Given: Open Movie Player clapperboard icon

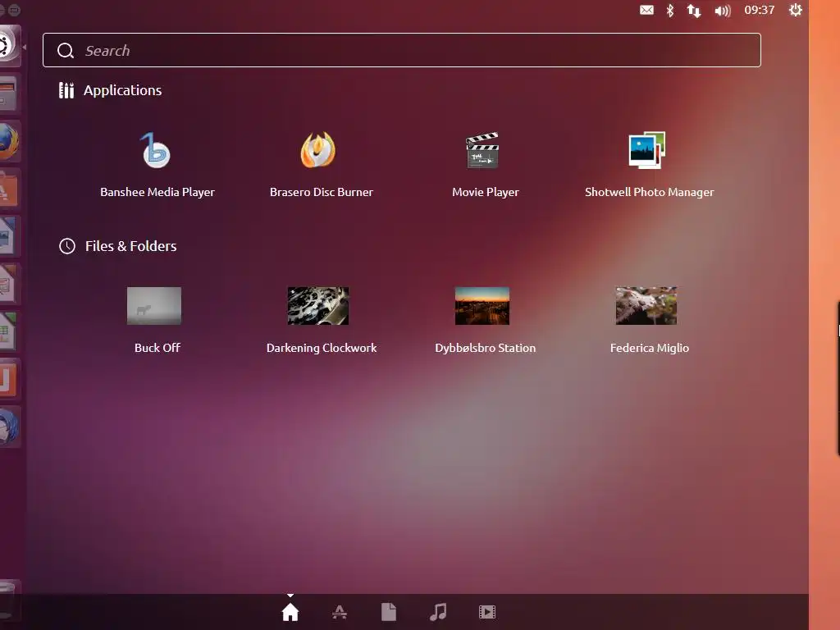Looking at the screenshot, I should tap(482, 151).
